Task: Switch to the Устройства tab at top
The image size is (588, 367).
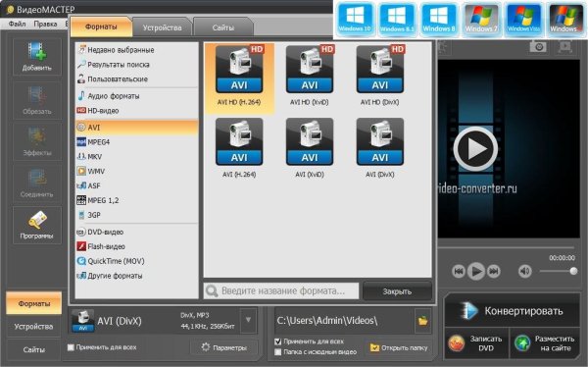Action: tap(162, 27)
